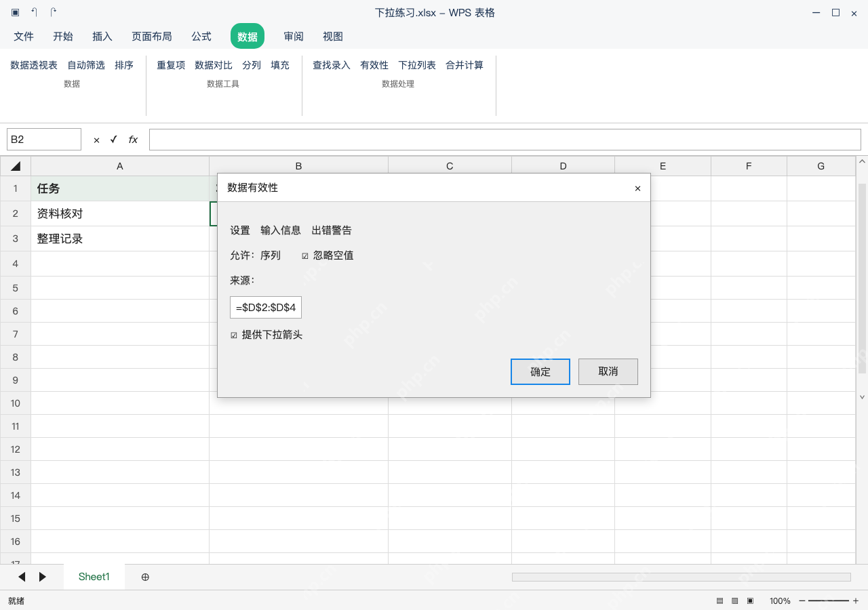868x610 pixels.
Task: Click the undo arrow in the title bar
Action: [x=35, y=12]
